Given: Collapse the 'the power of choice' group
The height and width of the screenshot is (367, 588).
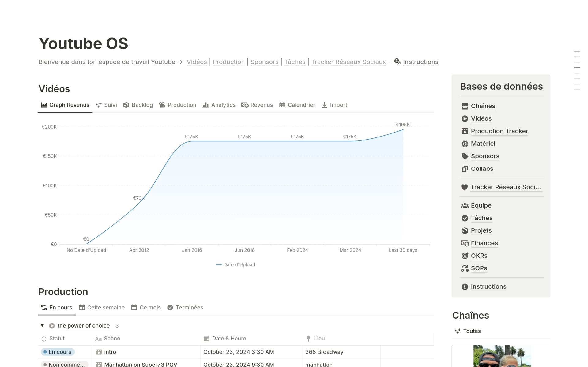Looking at the screenshot, I should pos(42,325).
